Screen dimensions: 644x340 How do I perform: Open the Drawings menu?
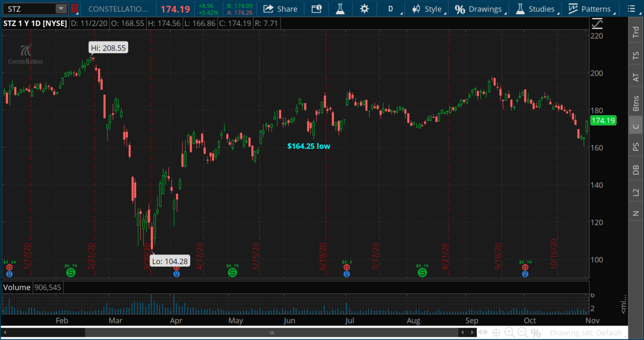click(479, 9)
